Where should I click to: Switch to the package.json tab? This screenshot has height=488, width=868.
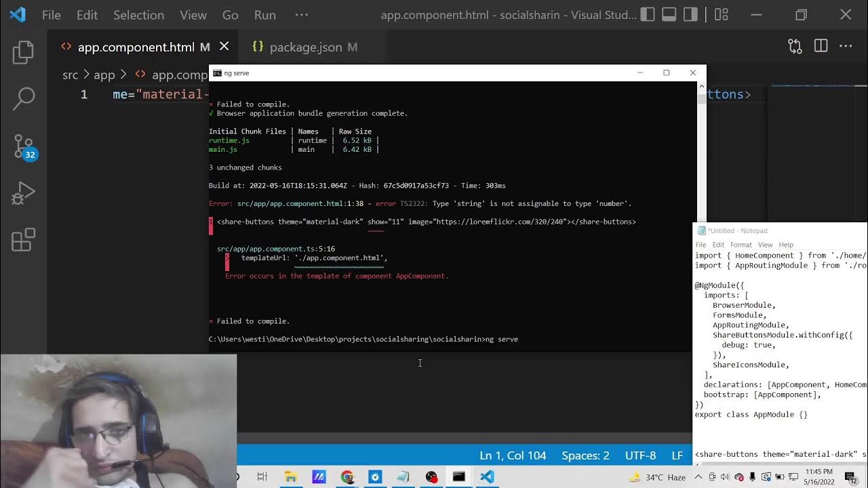(x=305, y=47)
